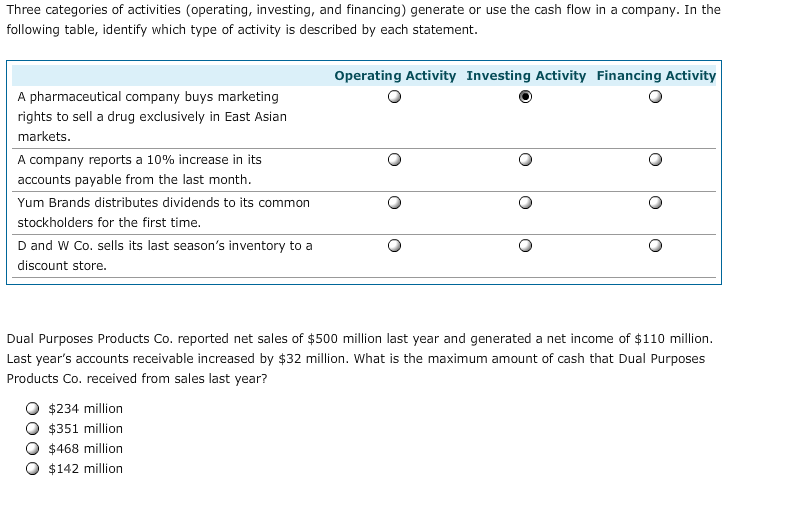
Task: Select Financing Activity for pharmaceutical marketing rights
Action: pyautogui.click(x=655, y=96)
